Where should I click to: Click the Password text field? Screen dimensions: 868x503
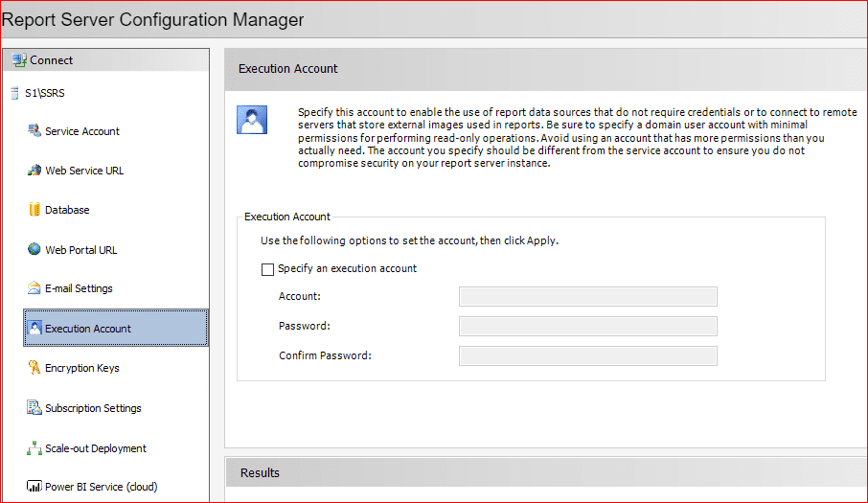point(587,327)
